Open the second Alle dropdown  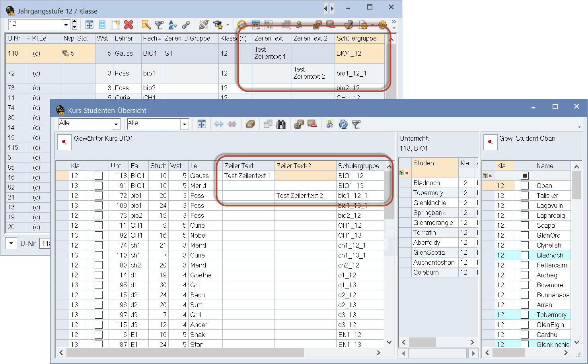(x=184, y=124)
